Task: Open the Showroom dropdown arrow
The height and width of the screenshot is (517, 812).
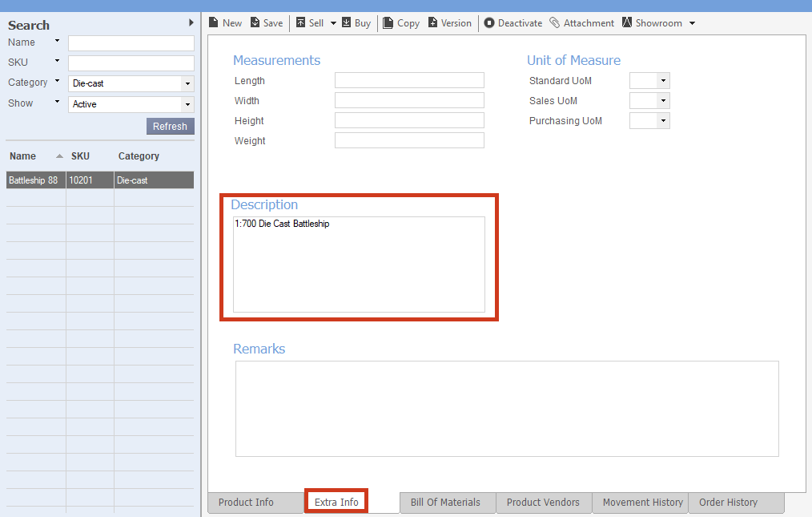Action: pyautogui.click(x=693, y=23)
